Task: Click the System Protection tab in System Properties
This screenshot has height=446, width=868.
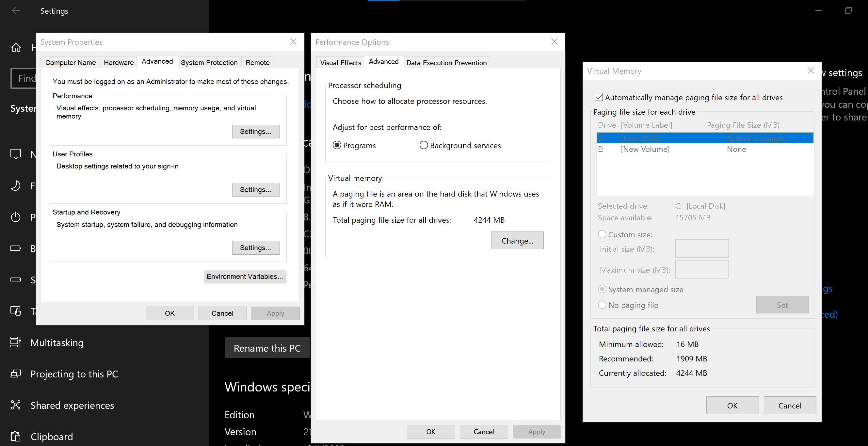Action: pyautogui.click(x=209, y=62)
